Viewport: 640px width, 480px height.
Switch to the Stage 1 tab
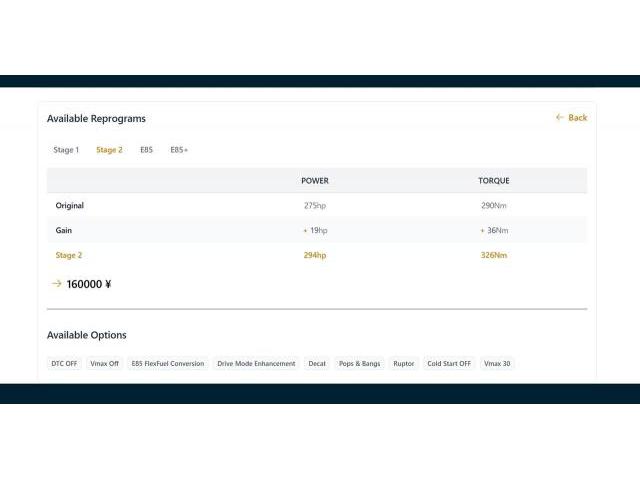(66, 150)
